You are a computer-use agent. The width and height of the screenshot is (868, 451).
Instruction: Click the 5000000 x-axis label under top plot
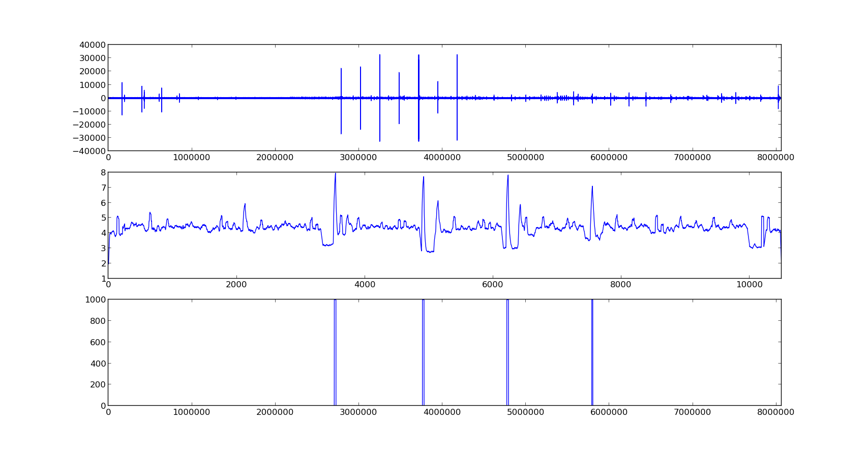coord(525,157)
